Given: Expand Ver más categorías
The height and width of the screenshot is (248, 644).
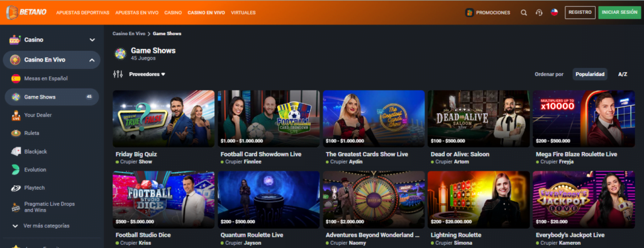Looking at the screenshot, I should 46,226.
